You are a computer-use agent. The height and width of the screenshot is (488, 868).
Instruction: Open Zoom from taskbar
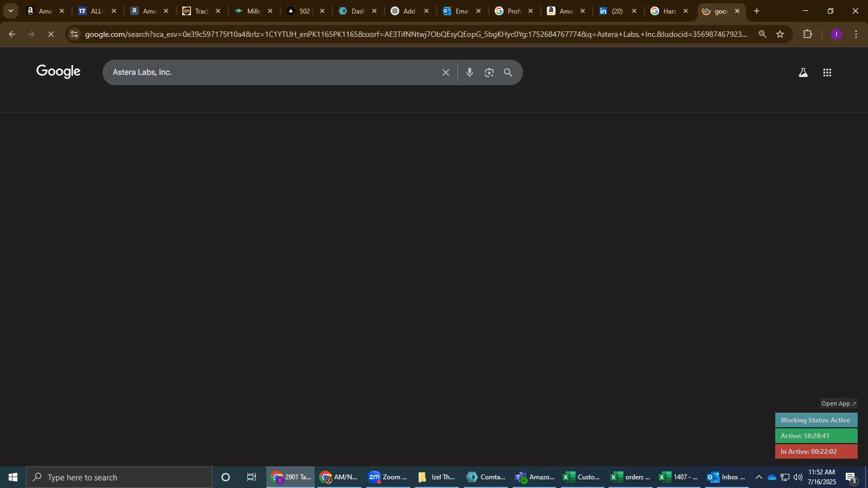(387, 477)
